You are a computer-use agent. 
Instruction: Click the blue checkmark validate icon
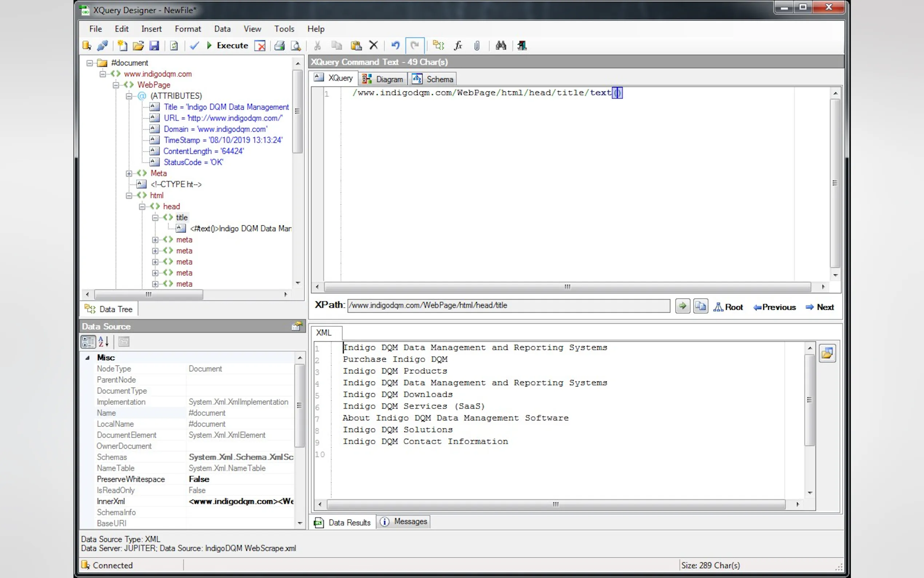coord(194,46)
